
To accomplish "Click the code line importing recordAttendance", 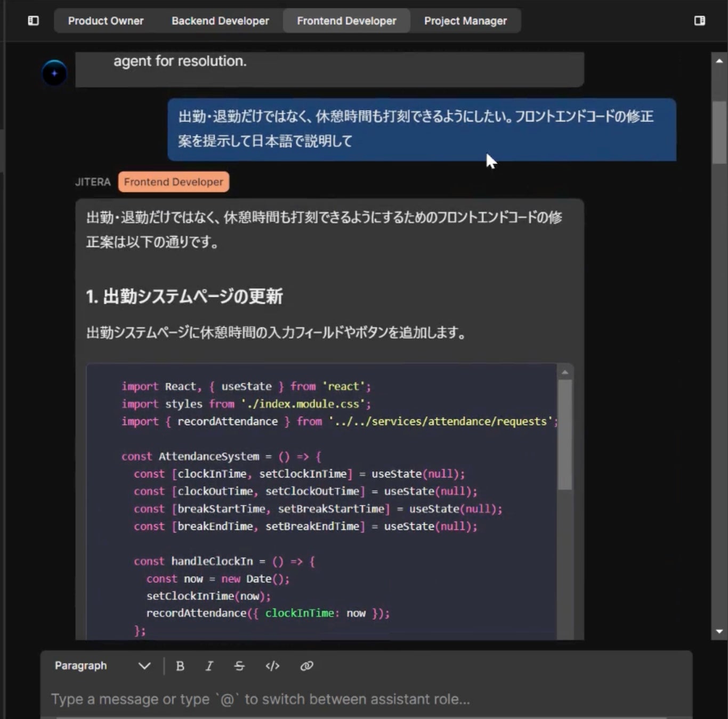I will click(x=339, y=421).
